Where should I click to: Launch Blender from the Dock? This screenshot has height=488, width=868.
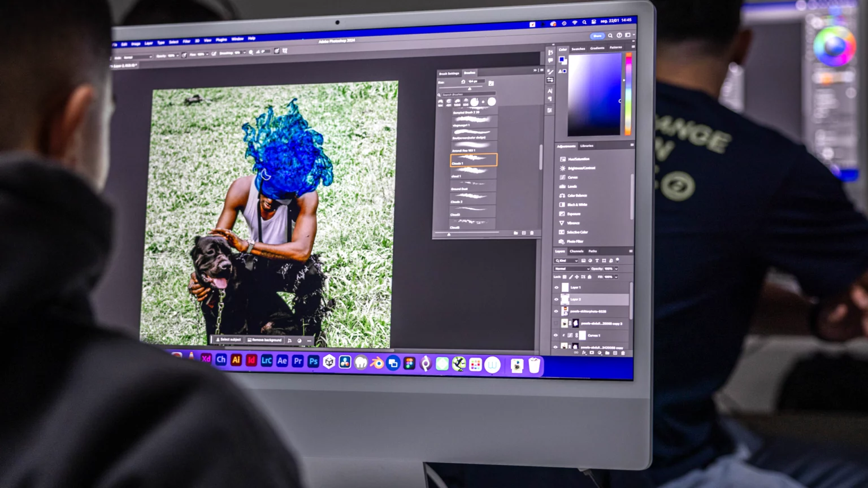pyautogui.click(x=376, y=363)
